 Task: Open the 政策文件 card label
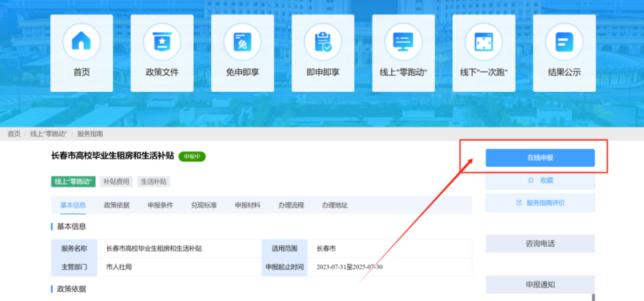point(162,72)
